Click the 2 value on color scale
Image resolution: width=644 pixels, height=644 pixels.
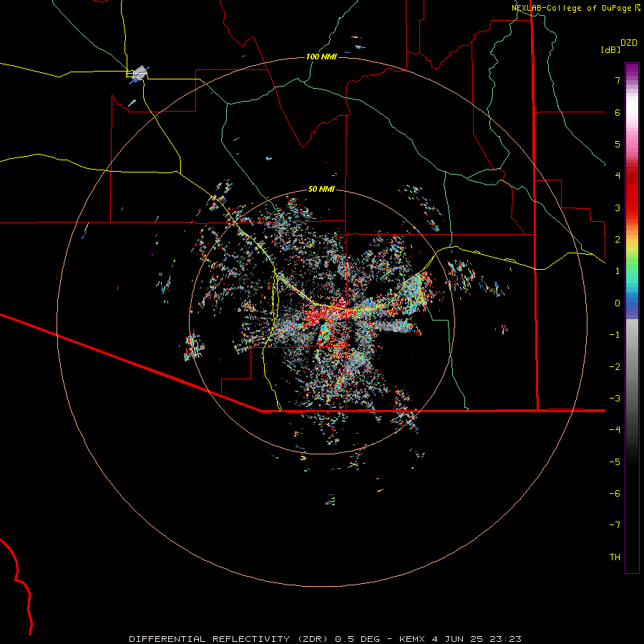tap(618, 240)
